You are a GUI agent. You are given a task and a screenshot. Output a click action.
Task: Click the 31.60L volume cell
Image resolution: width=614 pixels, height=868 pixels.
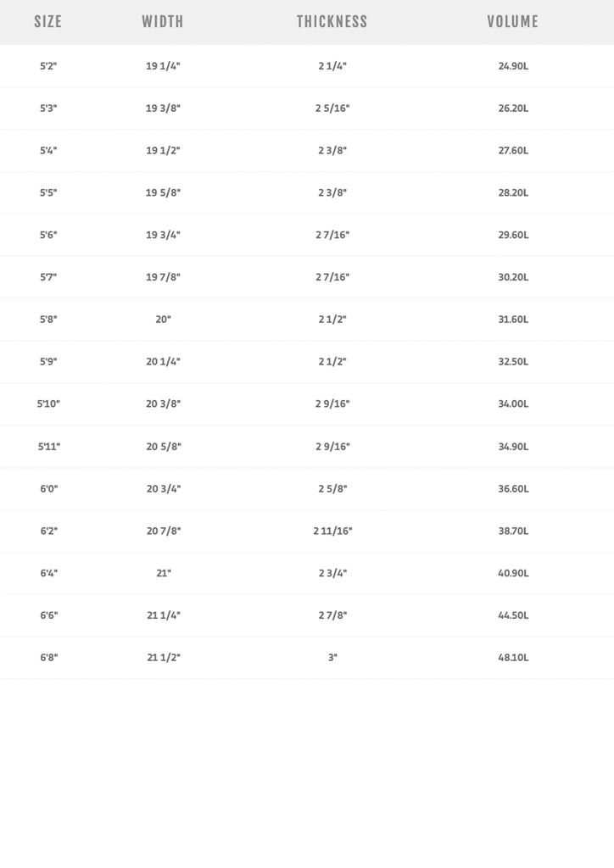pyautogui.click(x=513, y=320)
